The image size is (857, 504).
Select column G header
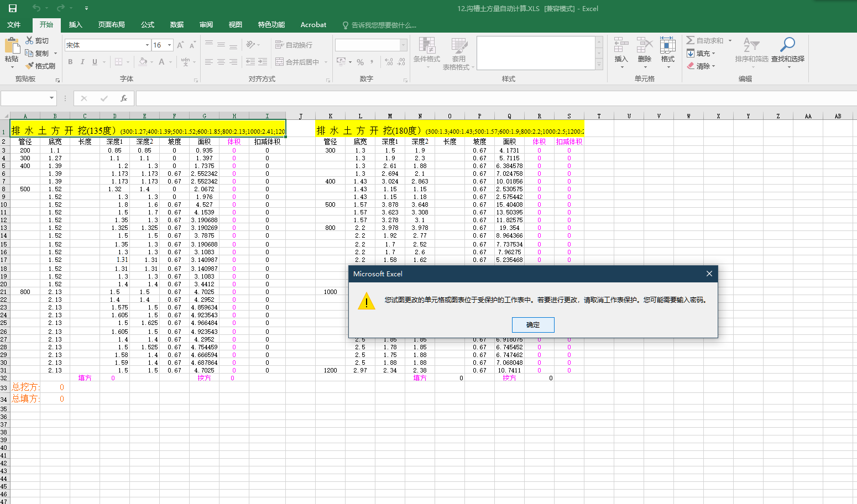pyautogui.click(x=205, y=116)
